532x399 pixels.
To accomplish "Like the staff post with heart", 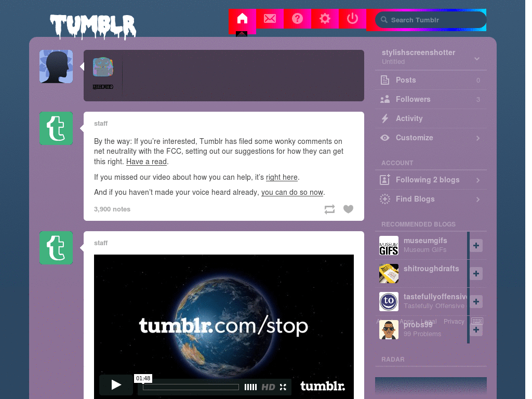I will [348, 209].
